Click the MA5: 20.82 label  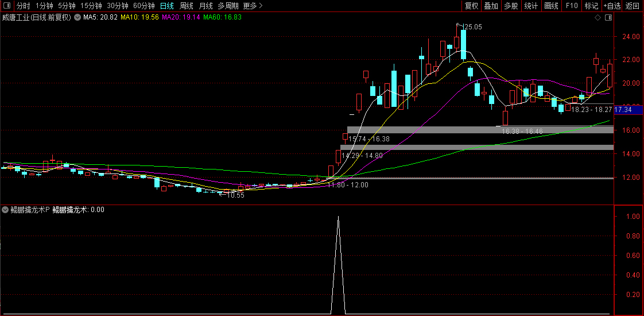tap(100, 18)
